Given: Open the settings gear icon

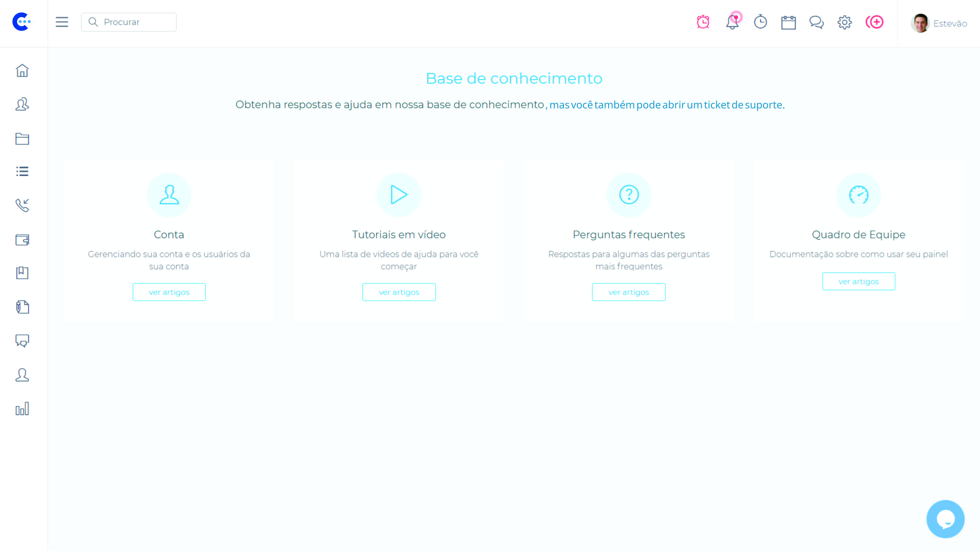Looking at the screenshot, I should pos(844,22).
